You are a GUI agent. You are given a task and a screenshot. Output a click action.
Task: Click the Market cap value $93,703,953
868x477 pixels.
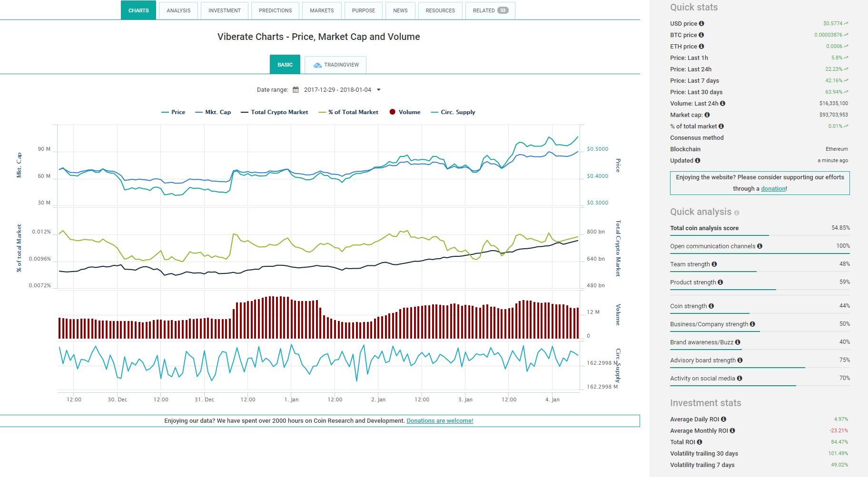834,115
